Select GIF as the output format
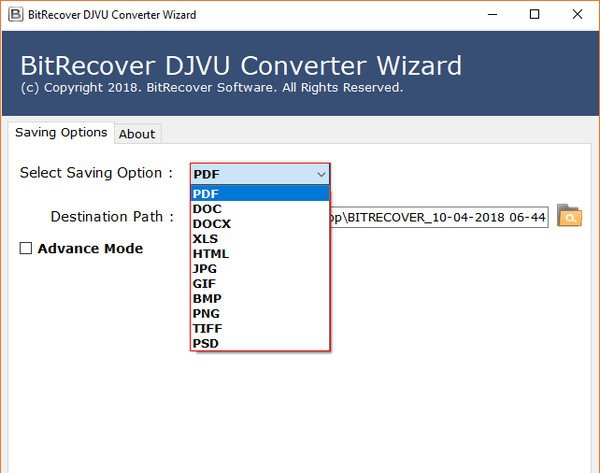Image resolution: width=600 pixels, height=473 pixels. tap(260, 284)
